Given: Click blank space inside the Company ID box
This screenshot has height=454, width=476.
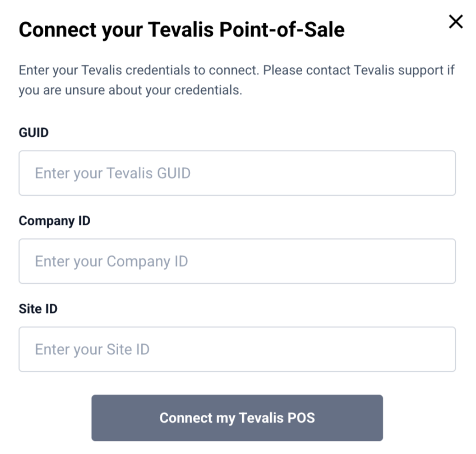Looking at the screenshot, I should pos(325,261).
